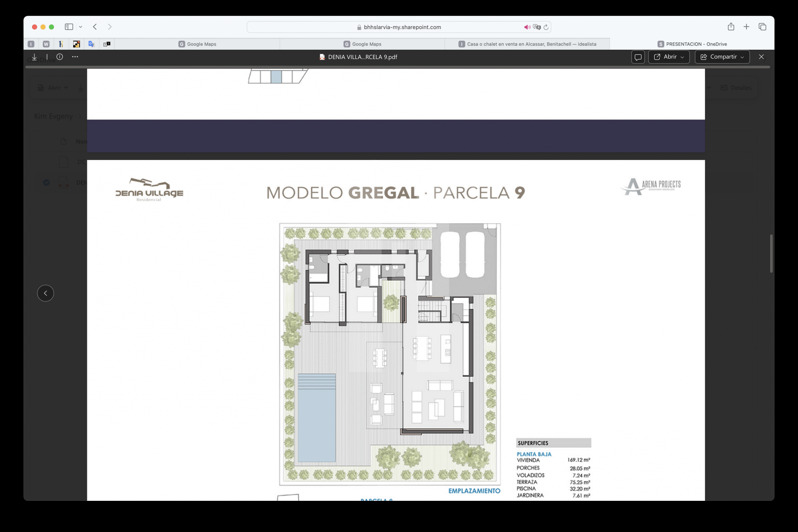Screen dimensions: 798x532
Task: Open the page translation icon
Action: (x=537, y=27)
